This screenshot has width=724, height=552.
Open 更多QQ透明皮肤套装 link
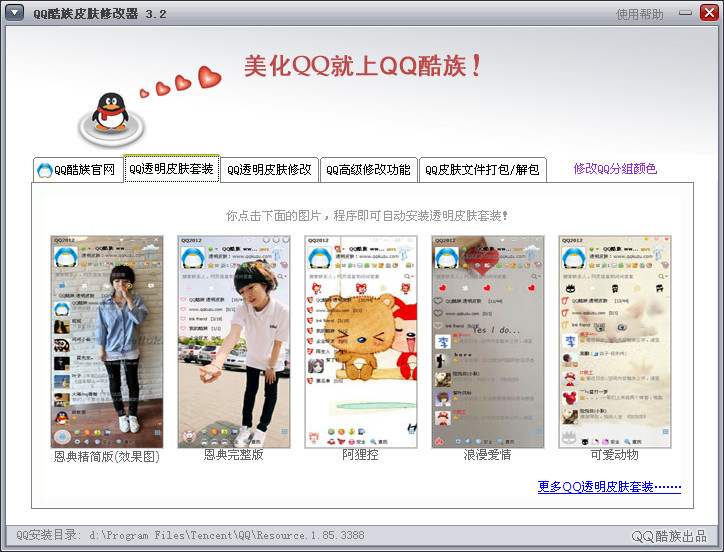coord(609,487)
